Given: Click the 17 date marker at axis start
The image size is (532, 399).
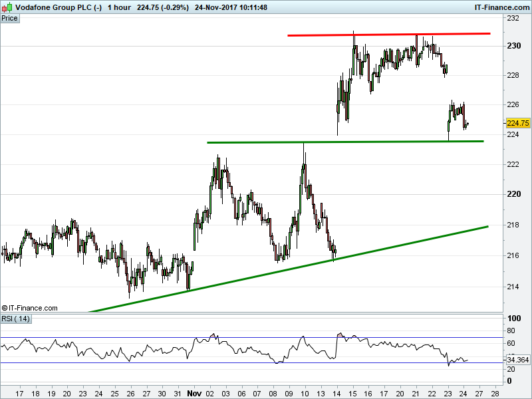Looking at the screenshot, I should 20,394.
